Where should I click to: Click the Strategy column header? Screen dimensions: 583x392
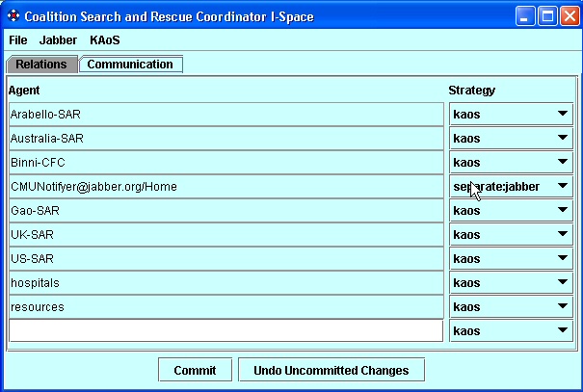tap(472, 91)
